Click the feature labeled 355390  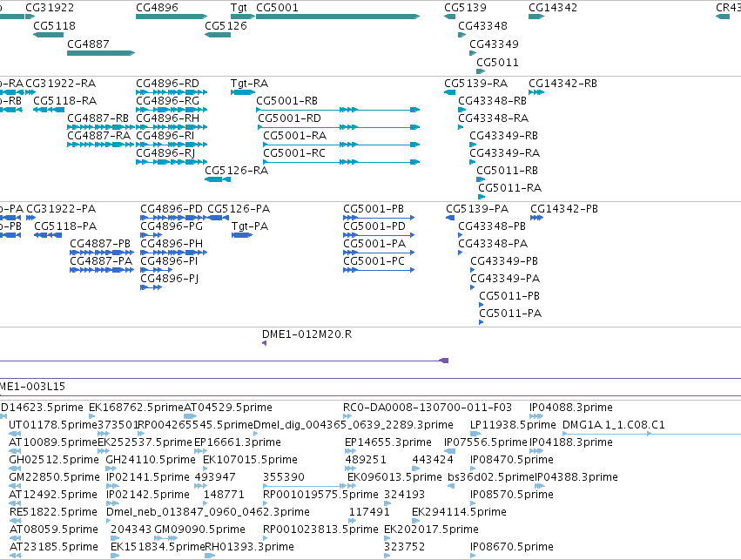[x=284, y=477]
